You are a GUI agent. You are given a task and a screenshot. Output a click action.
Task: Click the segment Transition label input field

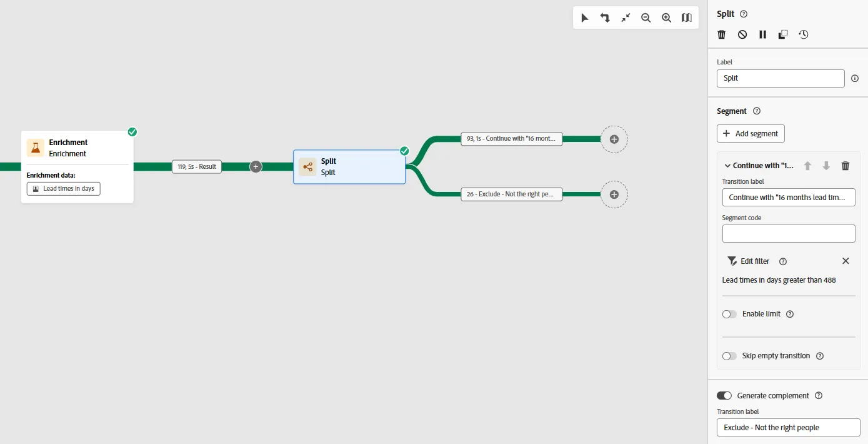789,197
